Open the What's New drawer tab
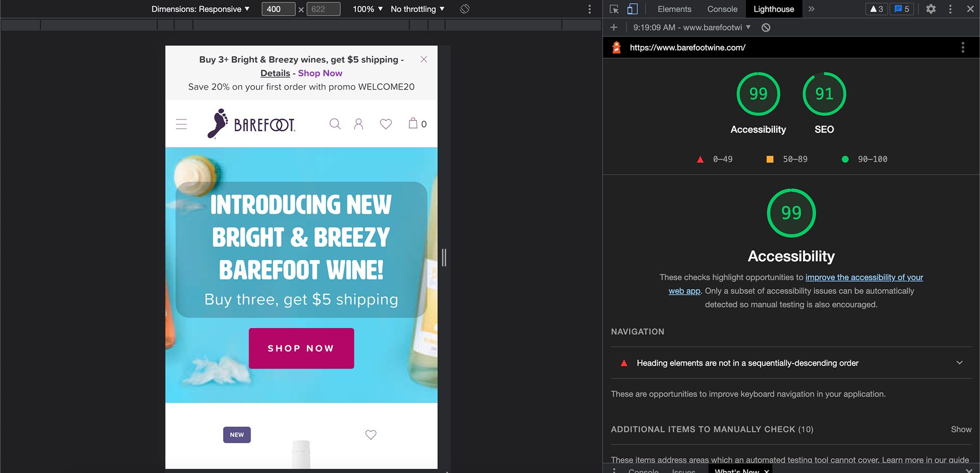Viewport: 980px width, 473px height. coord(737,470)
